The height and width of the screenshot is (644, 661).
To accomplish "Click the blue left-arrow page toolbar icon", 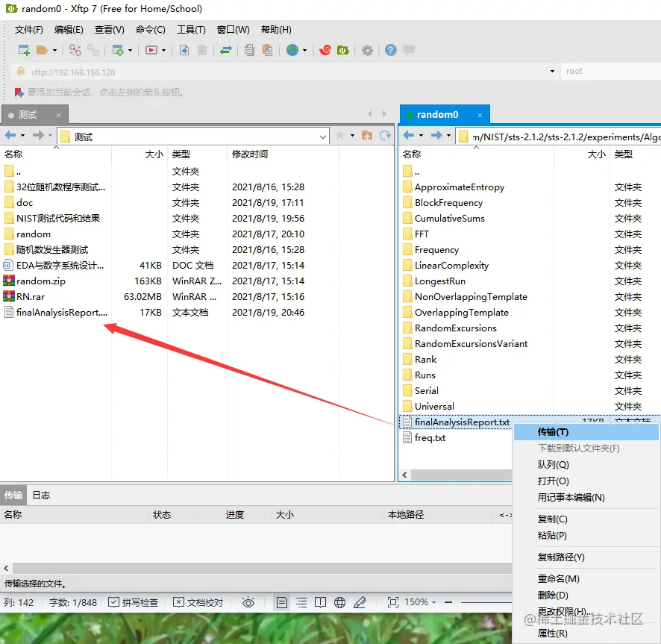I will coord(184,50).
